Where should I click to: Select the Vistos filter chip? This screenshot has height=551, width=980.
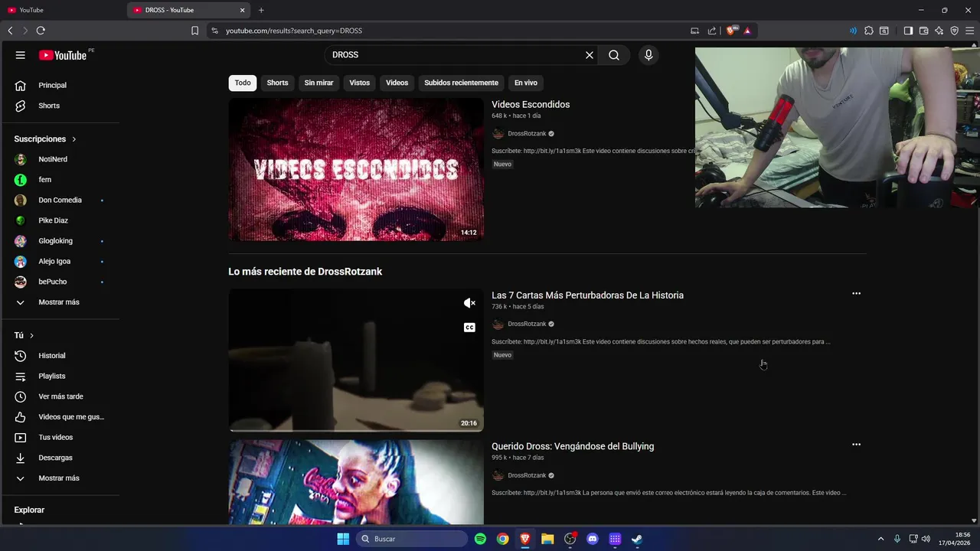(x=360, y=83)
